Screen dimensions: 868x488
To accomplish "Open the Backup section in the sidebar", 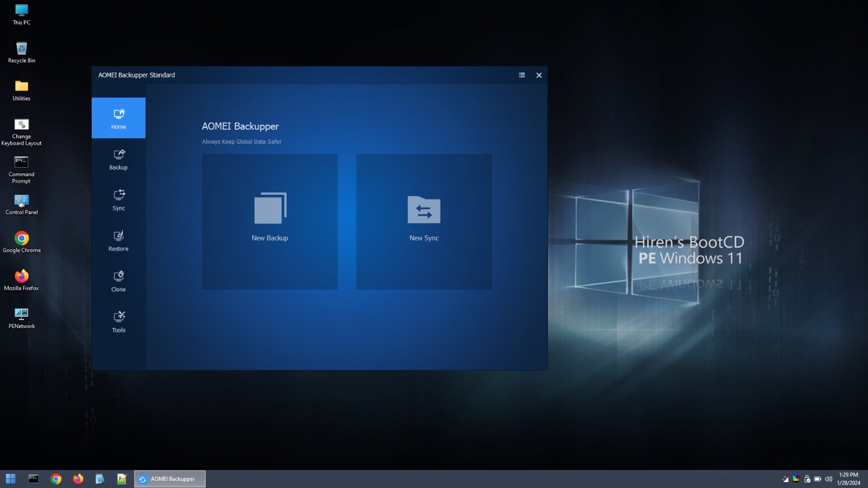I will pos(118,160).
